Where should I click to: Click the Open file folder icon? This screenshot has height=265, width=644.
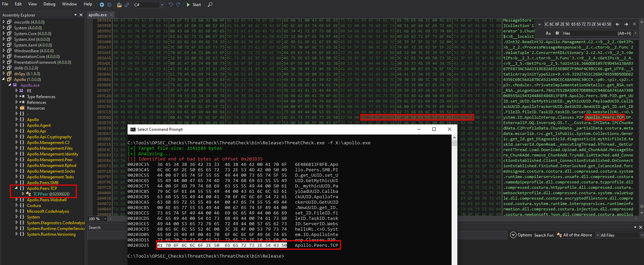click(119, 5)
